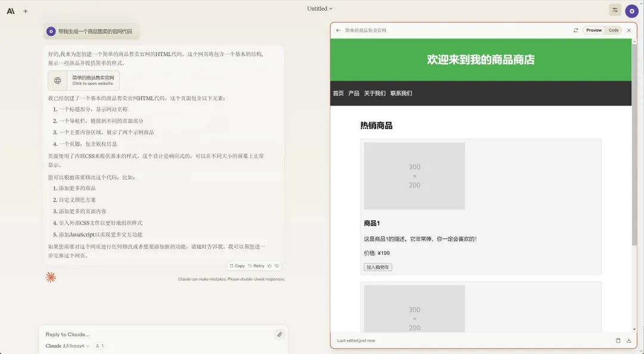Click list item 一个页脚，包含版权信息
Viewport: 644px width, 354px height.
click(88, 144)
